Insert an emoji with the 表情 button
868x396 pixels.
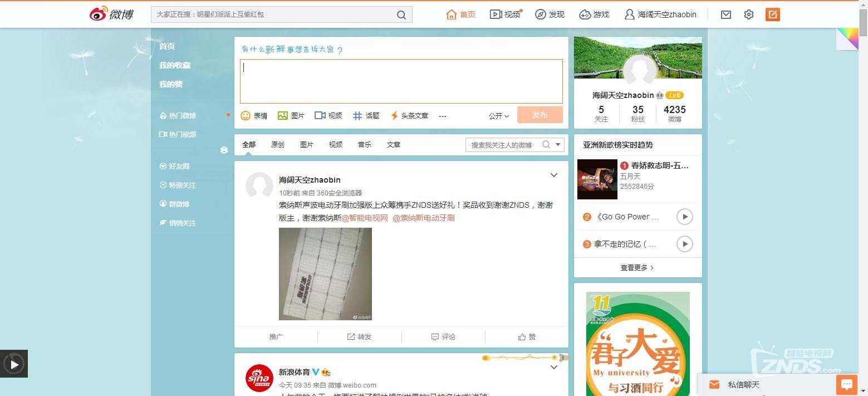click(x=254, y=115)
